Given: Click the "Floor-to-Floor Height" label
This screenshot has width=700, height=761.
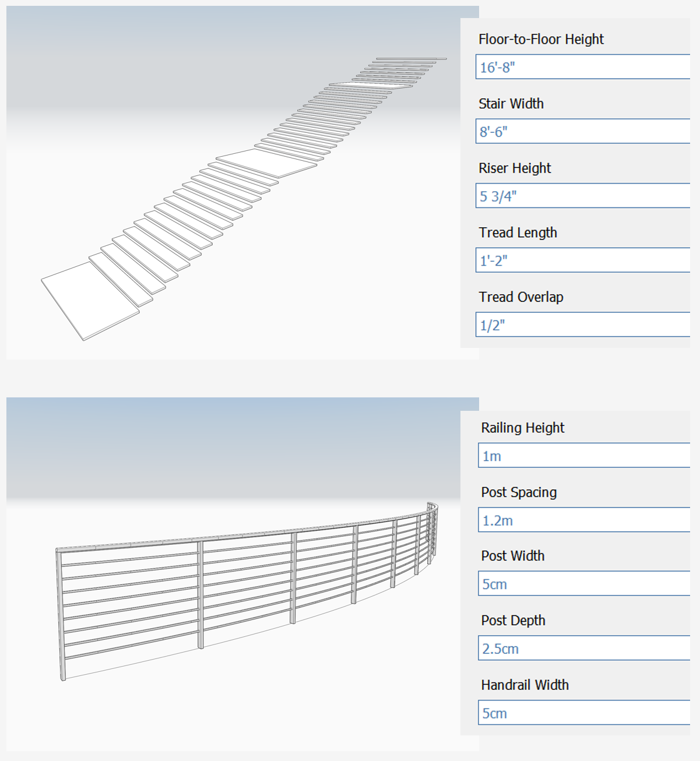Looking at the screenshot, I should (540, 39).
